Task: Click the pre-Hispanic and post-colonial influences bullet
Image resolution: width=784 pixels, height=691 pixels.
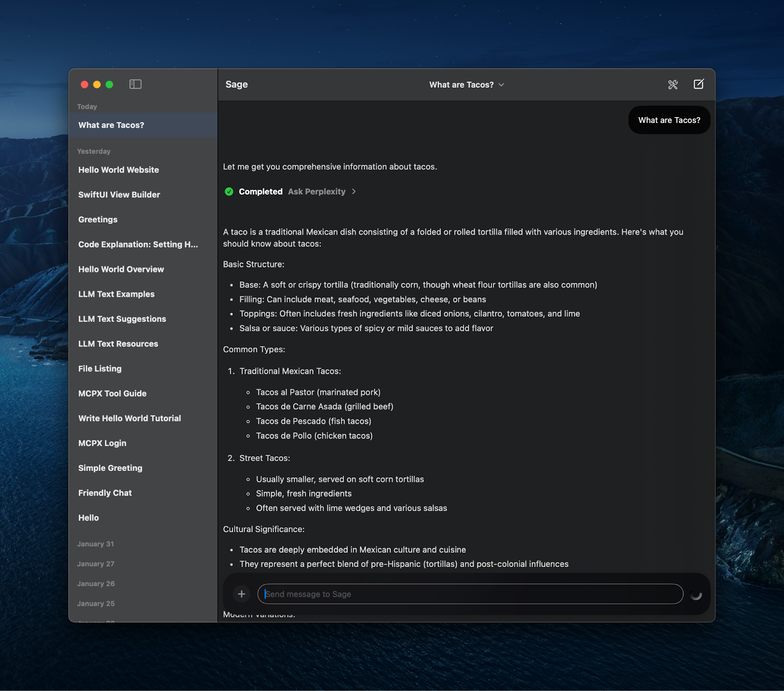Action: (404, 564)
